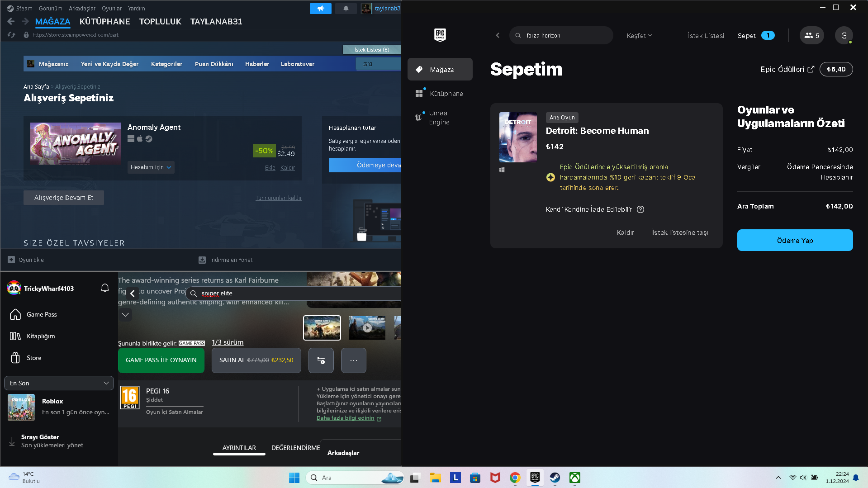Open Epic Sepet cart link

coord(756,36)
